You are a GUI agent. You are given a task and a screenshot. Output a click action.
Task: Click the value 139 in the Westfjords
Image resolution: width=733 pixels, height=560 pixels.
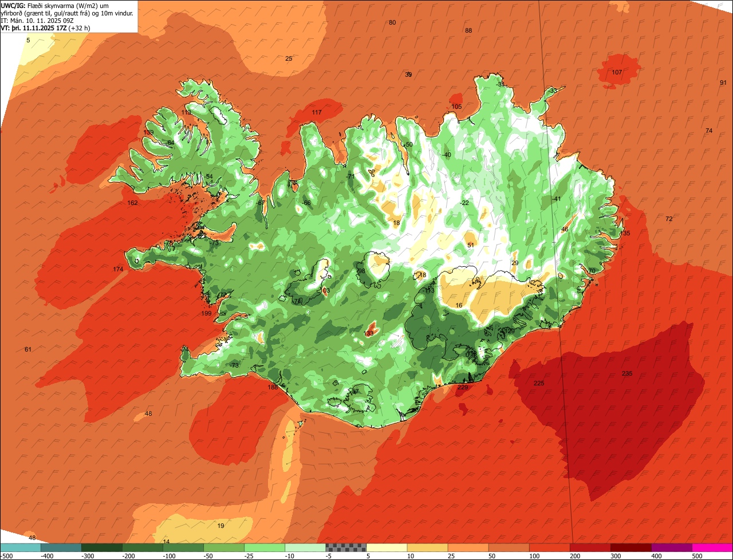tap(149, 132)
